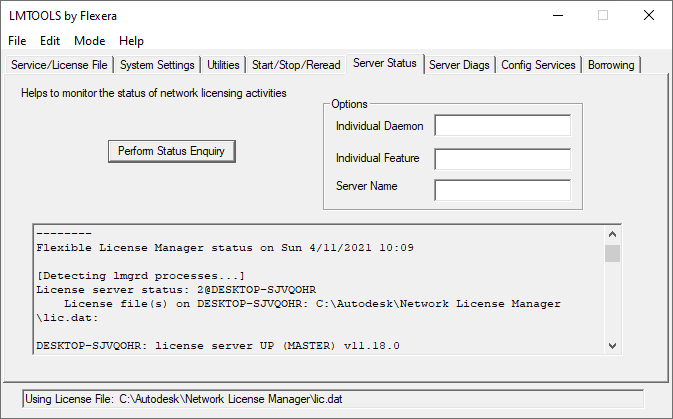The width and height of the screenshot is (673, 419).
Task: Open the Utilities tab
Action: pos(223,65)
